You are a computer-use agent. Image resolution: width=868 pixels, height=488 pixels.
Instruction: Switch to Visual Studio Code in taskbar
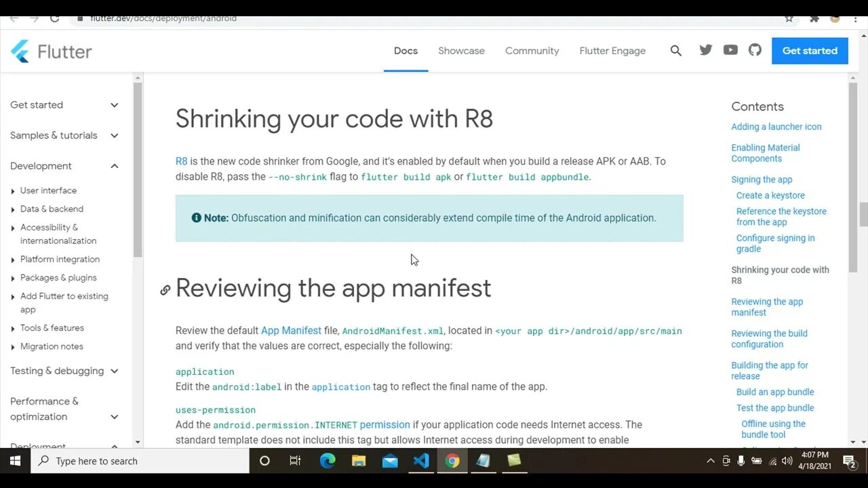(421, 461)
